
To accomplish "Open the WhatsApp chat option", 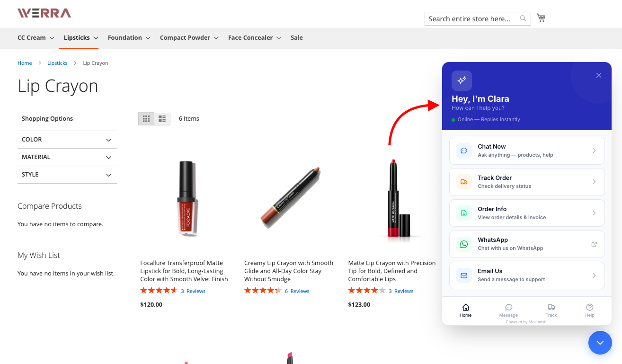I will point(527,244).
